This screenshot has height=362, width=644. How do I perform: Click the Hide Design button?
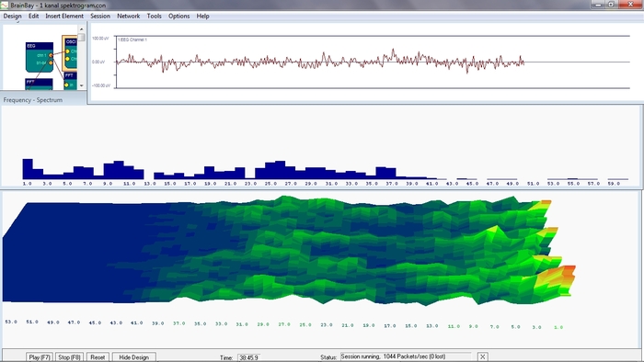point(134,357)
